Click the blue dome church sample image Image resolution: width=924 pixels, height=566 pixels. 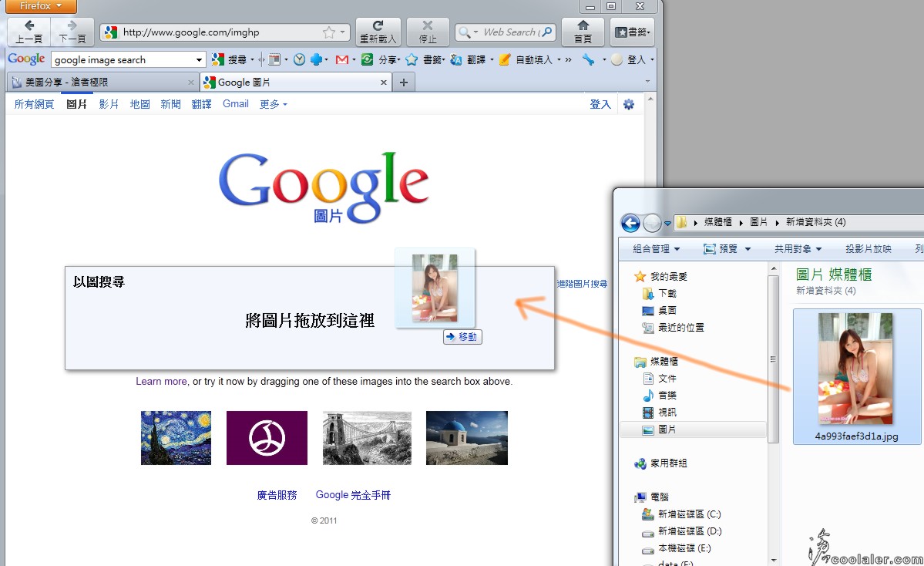pyautogui.click(x=467, y=438)
